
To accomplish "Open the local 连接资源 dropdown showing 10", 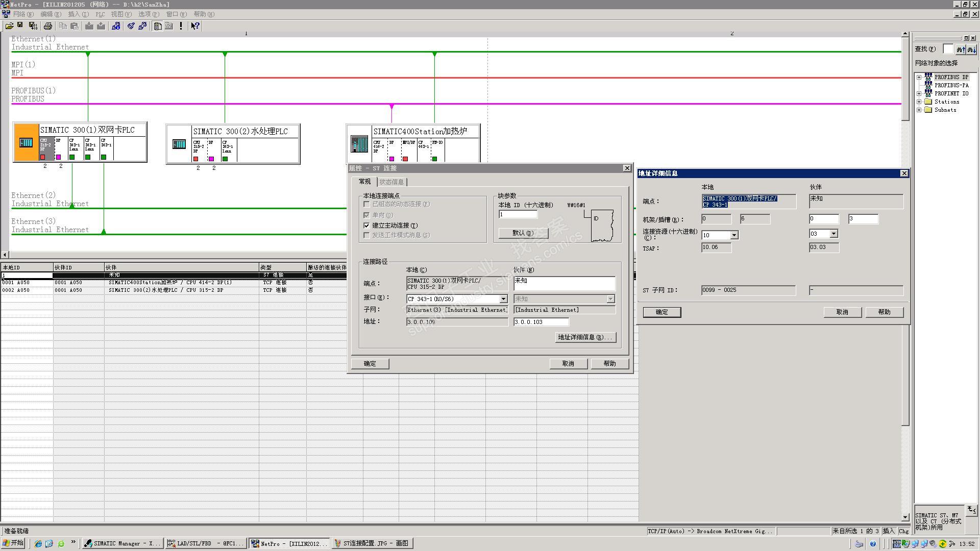I will pos(734,235).
